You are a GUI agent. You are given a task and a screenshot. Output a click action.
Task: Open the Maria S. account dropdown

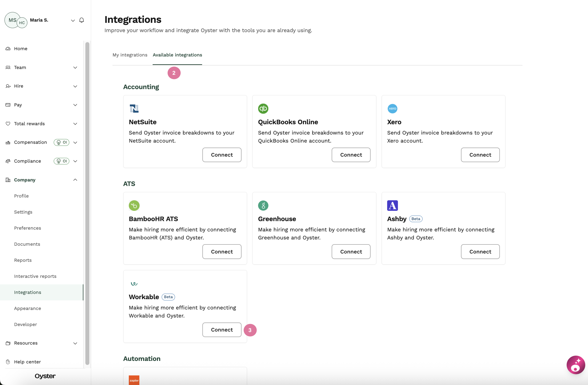coord(73,20)
